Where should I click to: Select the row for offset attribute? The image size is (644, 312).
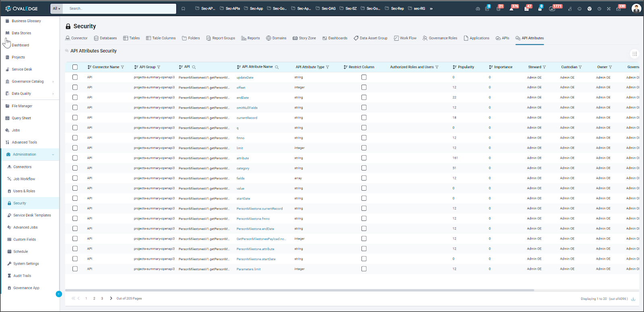(75, 87)
